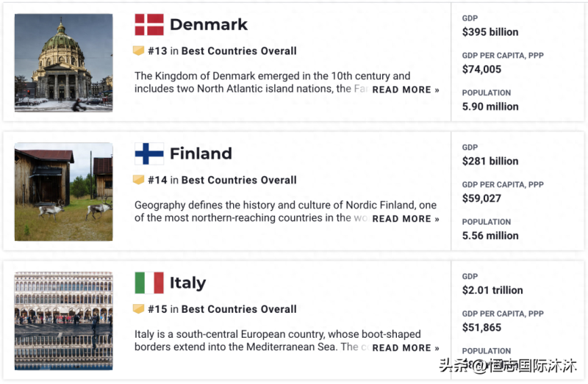This screenshot has height=384, width=588.
Task: Open the Denmark country title link
Action: (x=209, y=25)
